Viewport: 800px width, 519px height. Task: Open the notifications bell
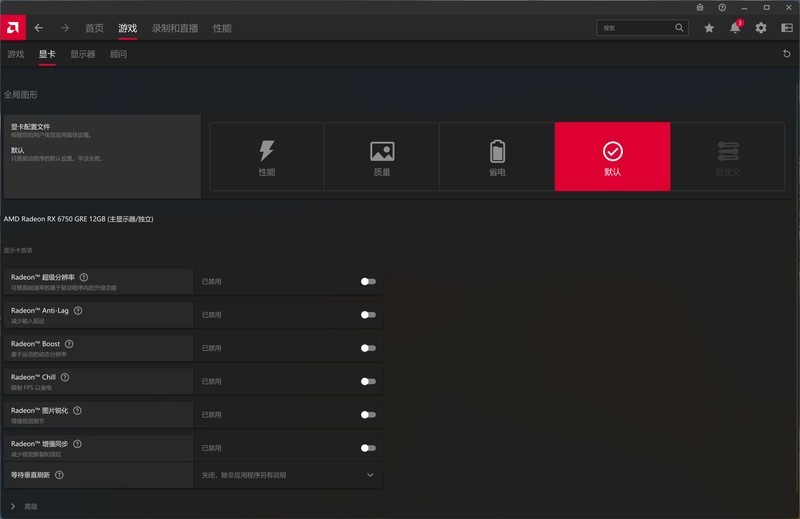pyautogui.click(x=735, y=28)
